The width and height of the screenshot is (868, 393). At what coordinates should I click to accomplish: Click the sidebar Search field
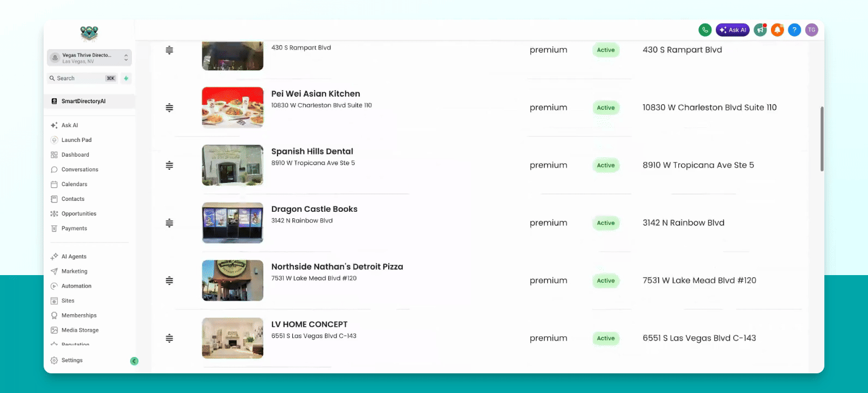pyautogui.click(x=82, y=78)
